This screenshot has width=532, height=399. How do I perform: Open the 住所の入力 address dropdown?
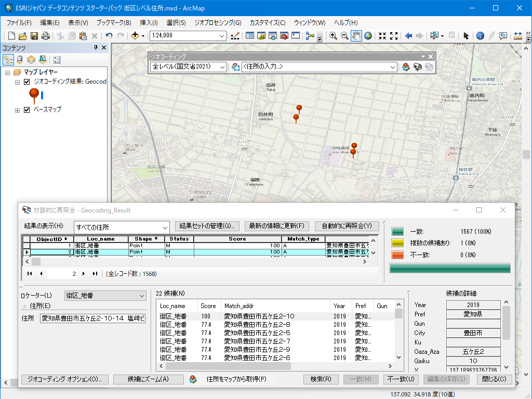pos(393,67)
